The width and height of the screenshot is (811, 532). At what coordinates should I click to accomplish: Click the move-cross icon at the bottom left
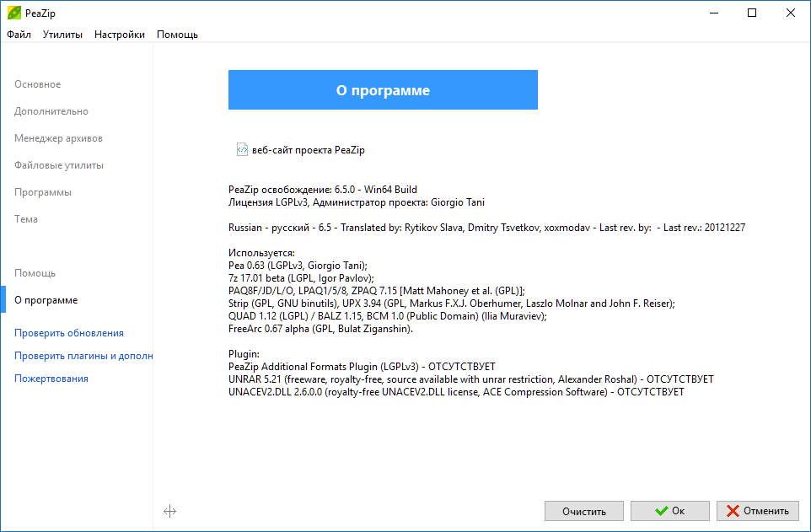(x=169, y=511)
